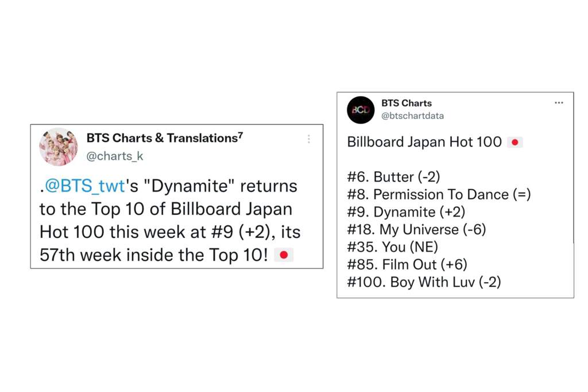Open the @BTS_twt mention link
Image resolution: width=588 pixels, height=392 pixels.
coord(85,186)
